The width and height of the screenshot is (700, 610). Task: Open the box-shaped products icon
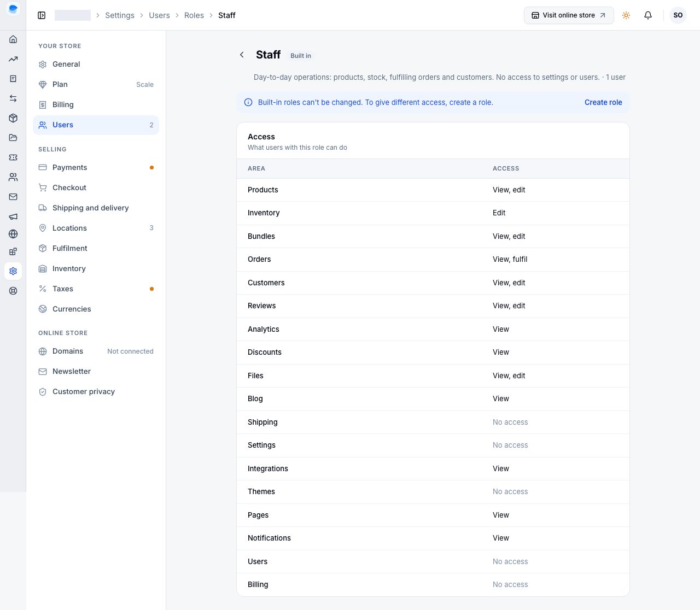pos(13,118)
